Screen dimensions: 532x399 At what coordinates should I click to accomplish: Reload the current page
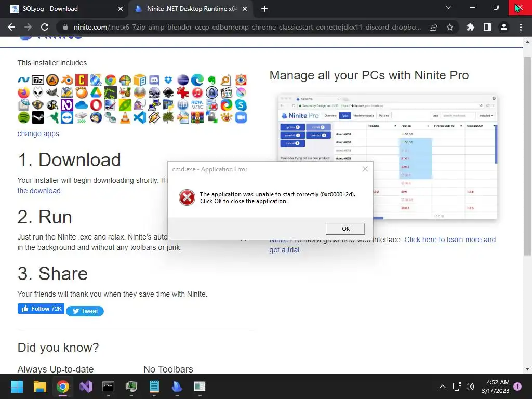coord(45,27)
